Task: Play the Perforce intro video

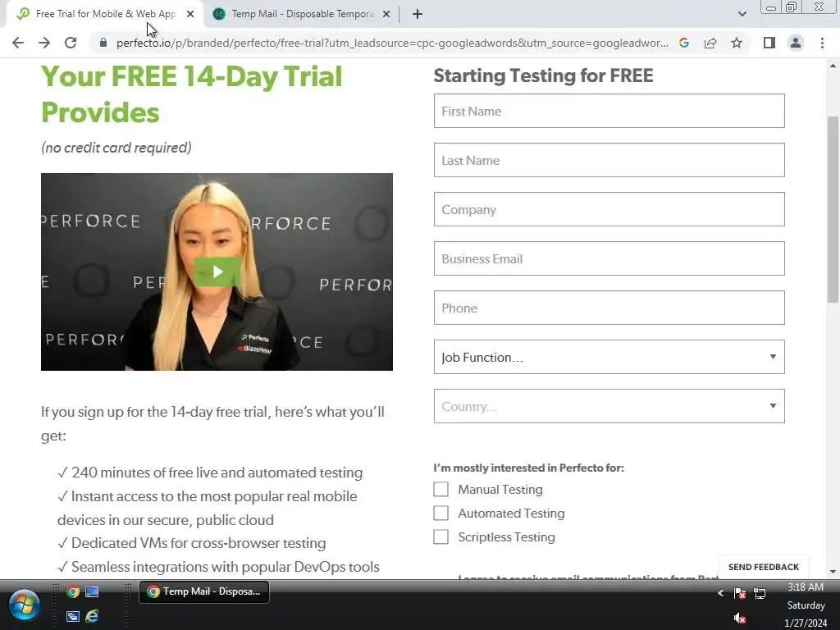Action: [x=217, y=272]
